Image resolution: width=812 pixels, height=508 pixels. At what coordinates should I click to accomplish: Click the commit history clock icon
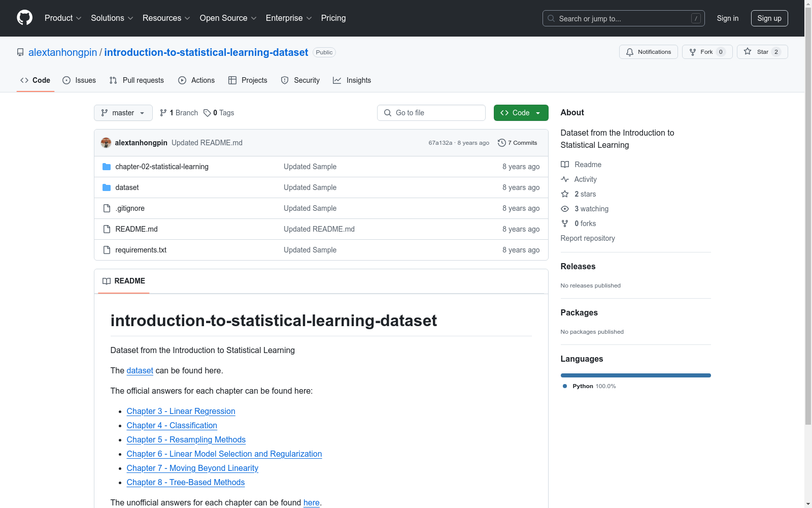pyautogui.click(x=502, y=143)
